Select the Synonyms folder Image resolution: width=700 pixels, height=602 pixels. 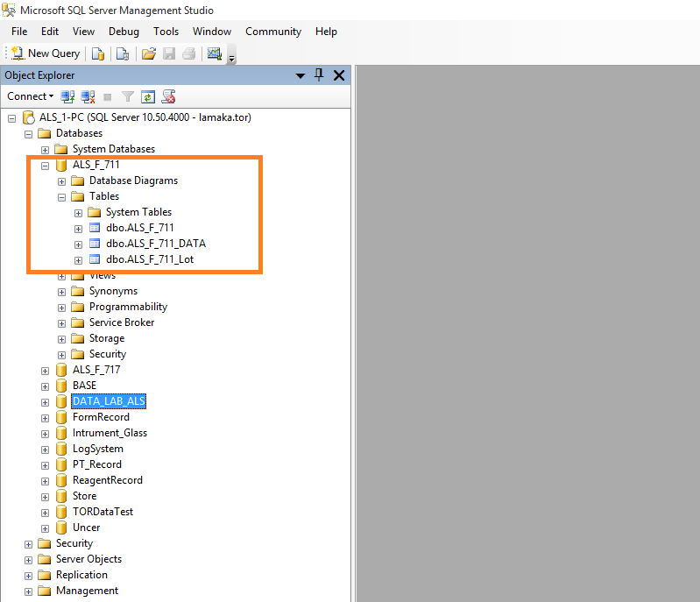tap(113, 291)
